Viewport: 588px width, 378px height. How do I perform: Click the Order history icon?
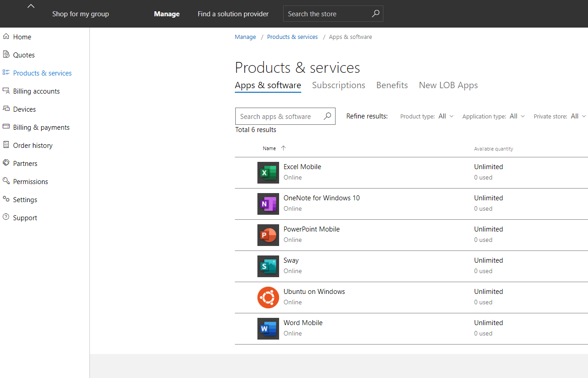6,145
